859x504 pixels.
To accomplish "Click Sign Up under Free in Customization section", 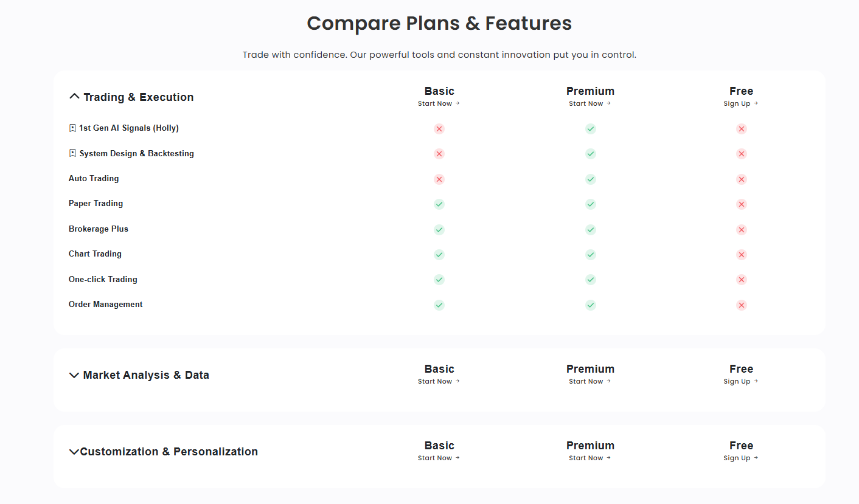I will tap(740, 458).
